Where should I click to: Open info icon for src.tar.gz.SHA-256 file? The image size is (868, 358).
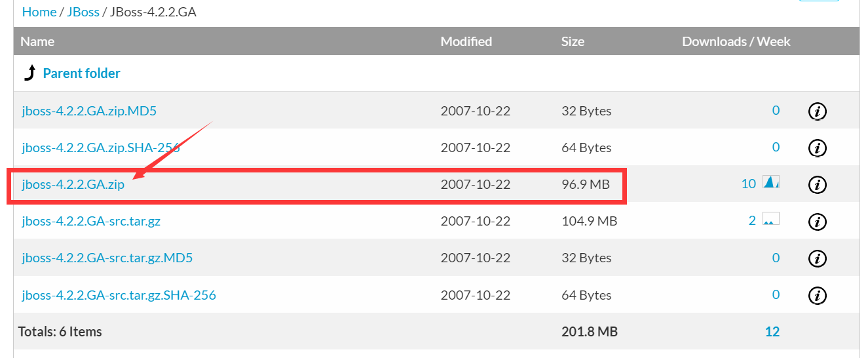817,295
